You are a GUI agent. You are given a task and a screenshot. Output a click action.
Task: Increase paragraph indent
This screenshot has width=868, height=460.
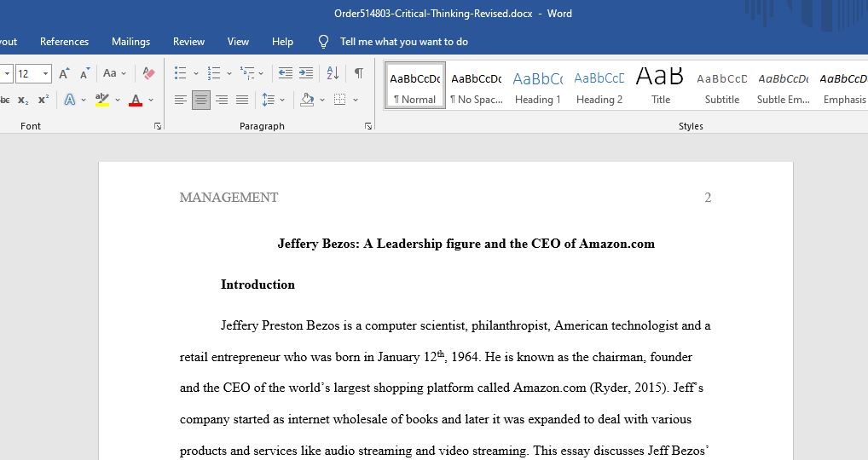[x=305, y=73]
